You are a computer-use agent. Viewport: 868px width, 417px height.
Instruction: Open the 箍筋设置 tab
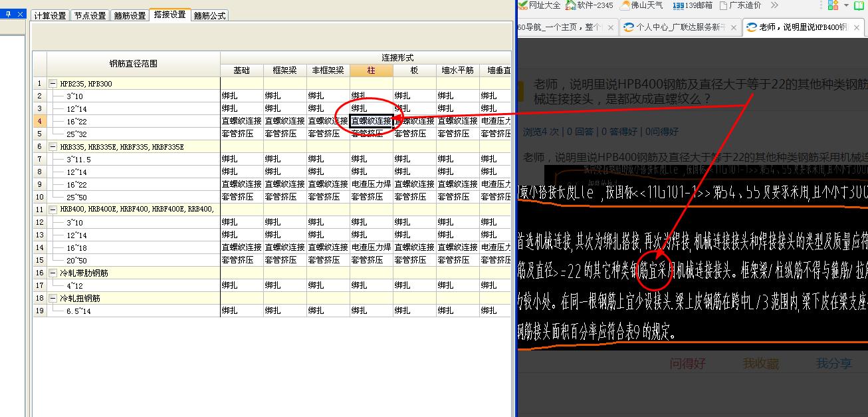130,15
